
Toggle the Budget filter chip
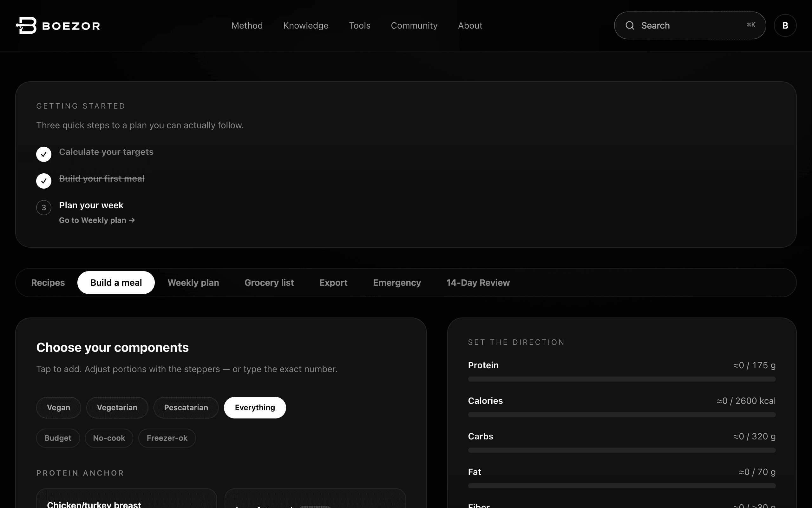click(x=58, y=438)
